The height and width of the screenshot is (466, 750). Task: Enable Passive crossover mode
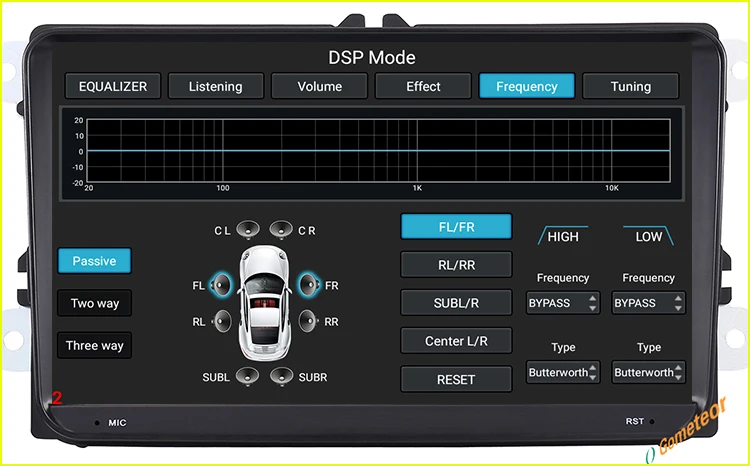[94, 261]
